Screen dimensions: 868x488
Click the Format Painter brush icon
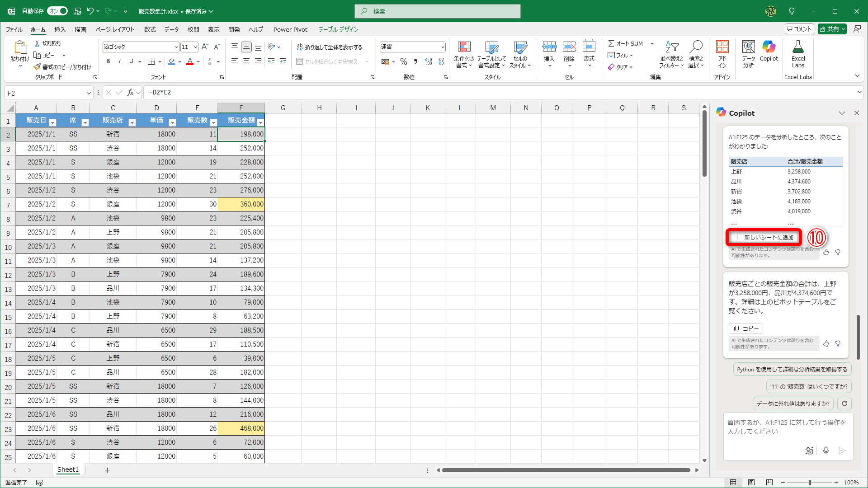(x=37, y=67)
